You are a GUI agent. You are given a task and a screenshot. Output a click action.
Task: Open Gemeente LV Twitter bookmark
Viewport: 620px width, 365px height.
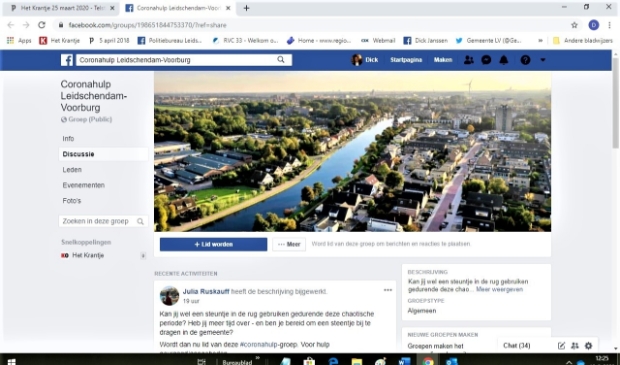488,40
